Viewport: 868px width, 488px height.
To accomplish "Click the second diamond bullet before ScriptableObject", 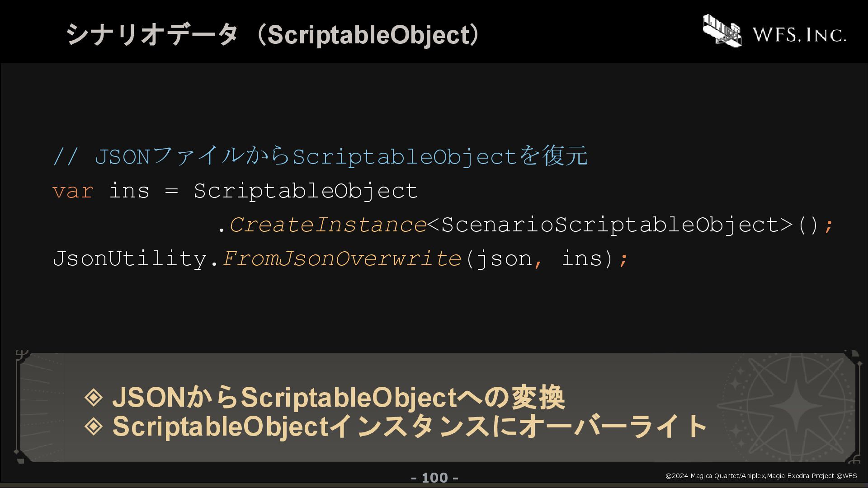I will point(94,426).
